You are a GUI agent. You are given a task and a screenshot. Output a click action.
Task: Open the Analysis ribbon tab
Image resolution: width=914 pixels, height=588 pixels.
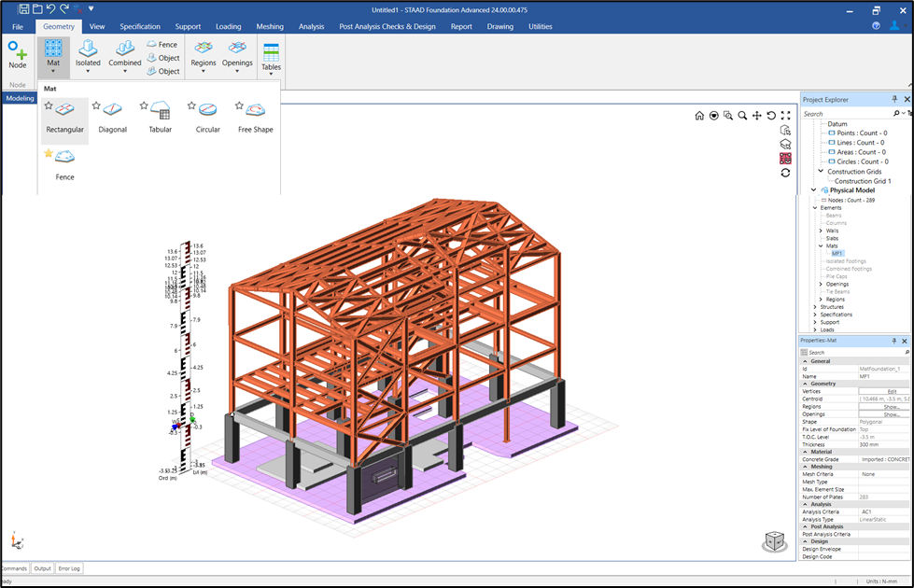(x=311, y=26)
